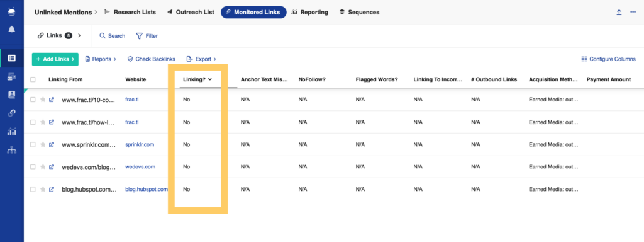Star the blog.hubspot.com row
The width and height of the screenshot is (644, 242).
tap(43, 189)
